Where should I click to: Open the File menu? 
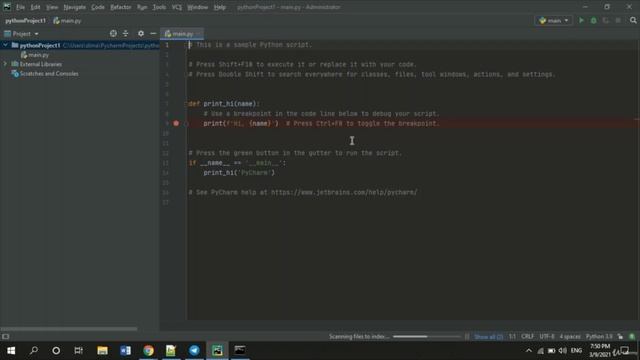[20, 7]
